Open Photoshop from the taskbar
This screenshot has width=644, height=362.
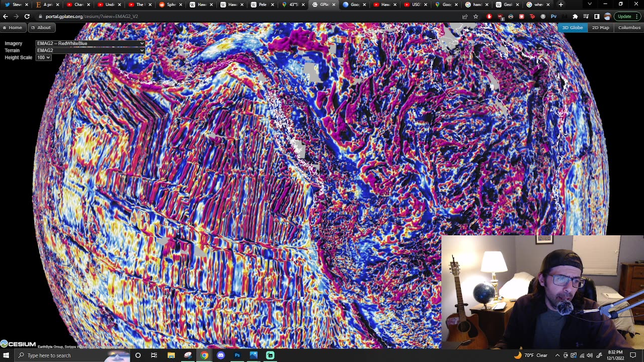(x=237, y=355)
